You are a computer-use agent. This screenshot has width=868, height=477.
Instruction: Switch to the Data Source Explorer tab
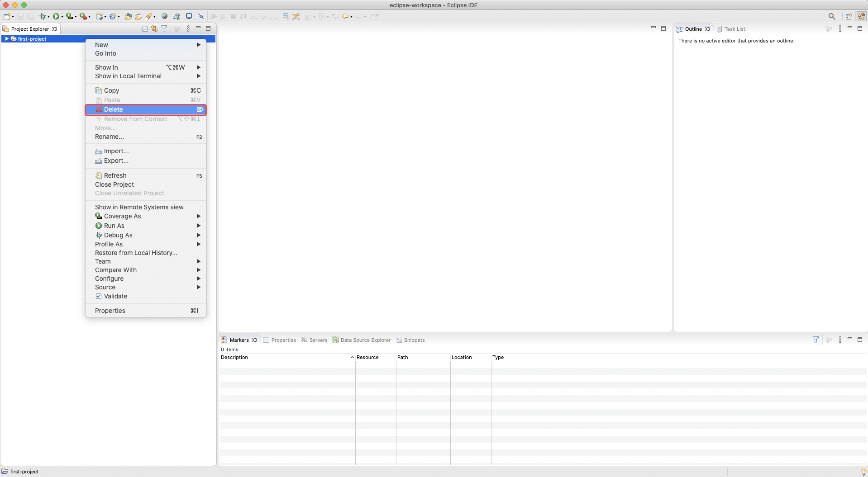pos(361,340)
